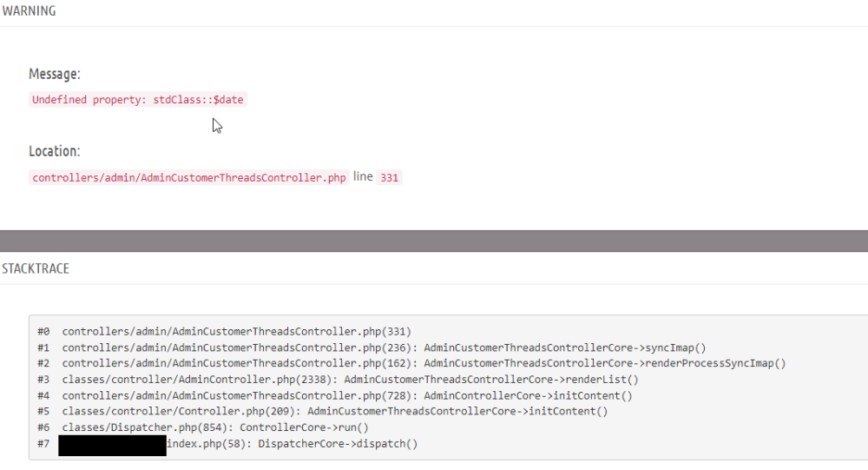Click the word "line" after the file path
868x470 pixels.
363,176
